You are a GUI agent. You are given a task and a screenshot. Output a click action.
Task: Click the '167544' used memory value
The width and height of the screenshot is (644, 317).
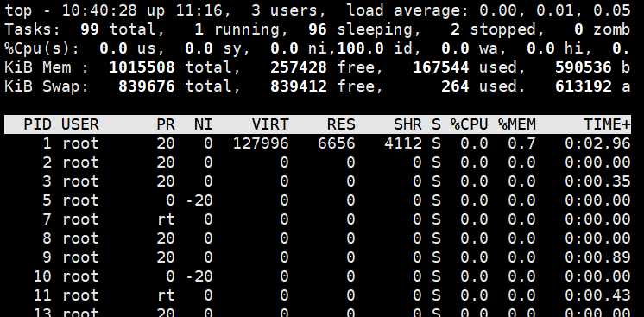pos(441,67)
